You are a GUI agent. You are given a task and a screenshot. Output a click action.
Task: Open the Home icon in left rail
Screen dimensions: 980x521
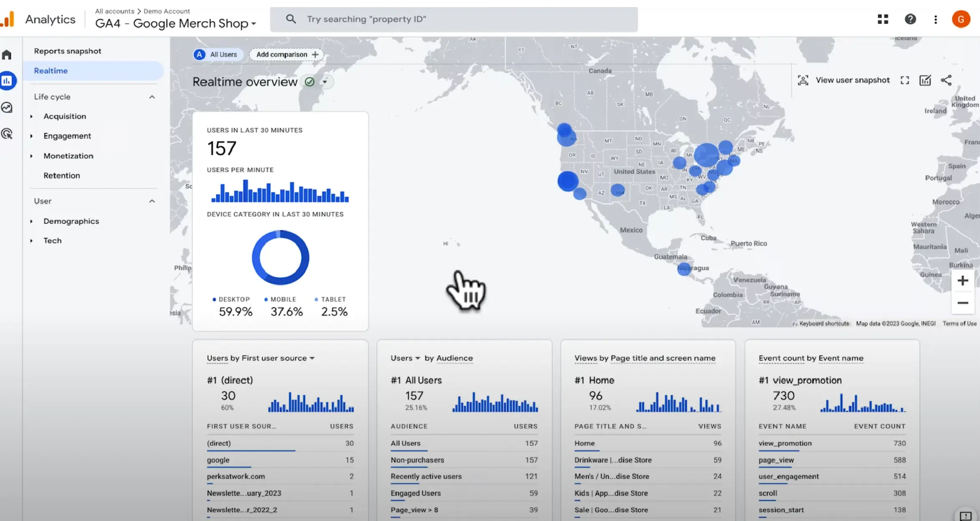pyautogui.click(x=7, y=55)
